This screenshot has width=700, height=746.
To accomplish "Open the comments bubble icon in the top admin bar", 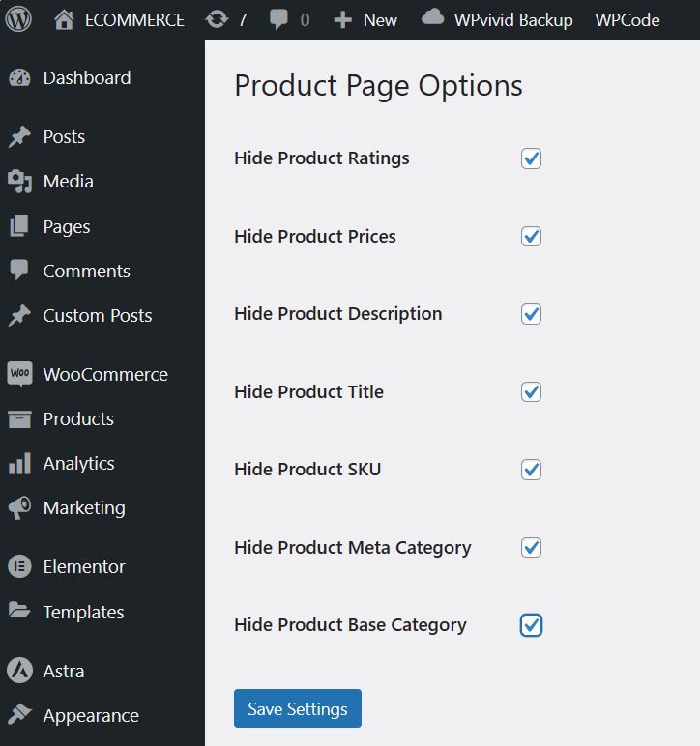I will (x=278, y=20).
